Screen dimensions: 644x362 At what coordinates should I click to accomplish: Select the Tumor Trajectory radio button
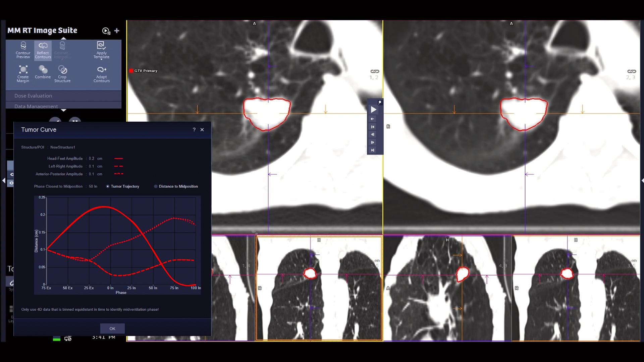point(108,186)
